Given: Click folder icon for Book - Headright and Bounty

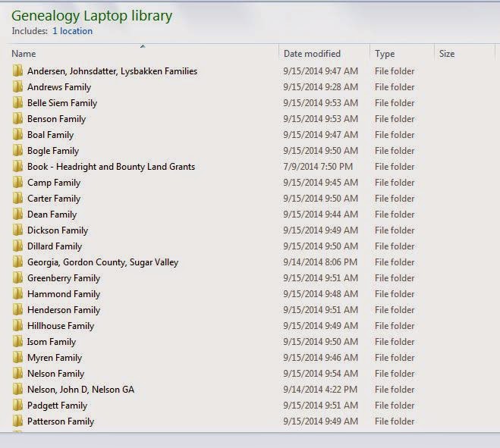Looking at the screenshot, I should coord(18,166).
